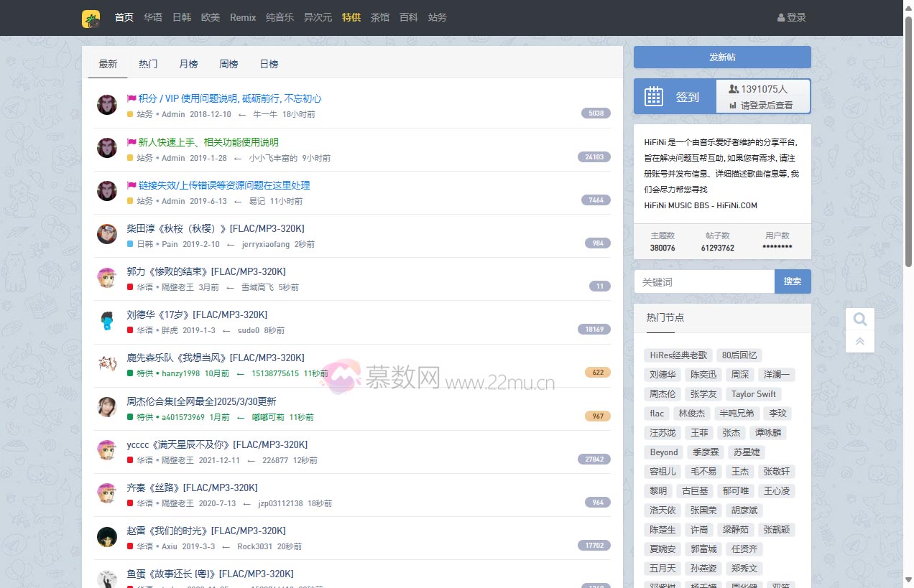Select the Taylor Swift hot tag
The height and width of the screenshot is (588, 914).
[753, 393]
